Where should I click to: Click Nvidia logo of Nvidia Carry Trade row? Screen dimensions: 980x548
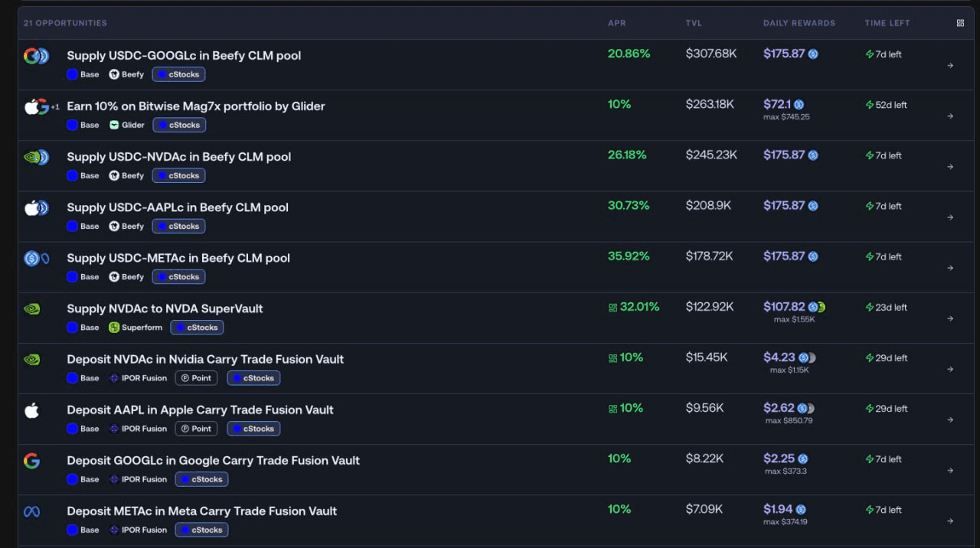[x=31, y=360]
